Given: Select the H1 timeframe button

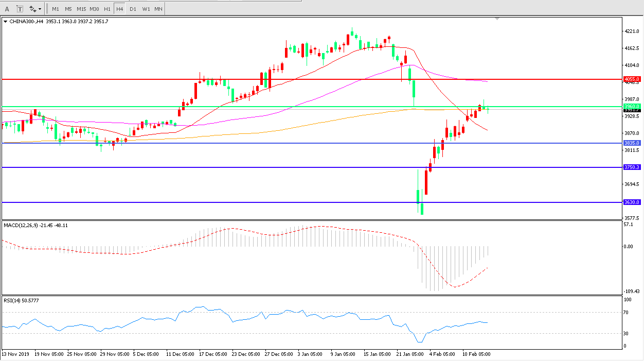Looking at the screenshot, I should tap(107, 9).
